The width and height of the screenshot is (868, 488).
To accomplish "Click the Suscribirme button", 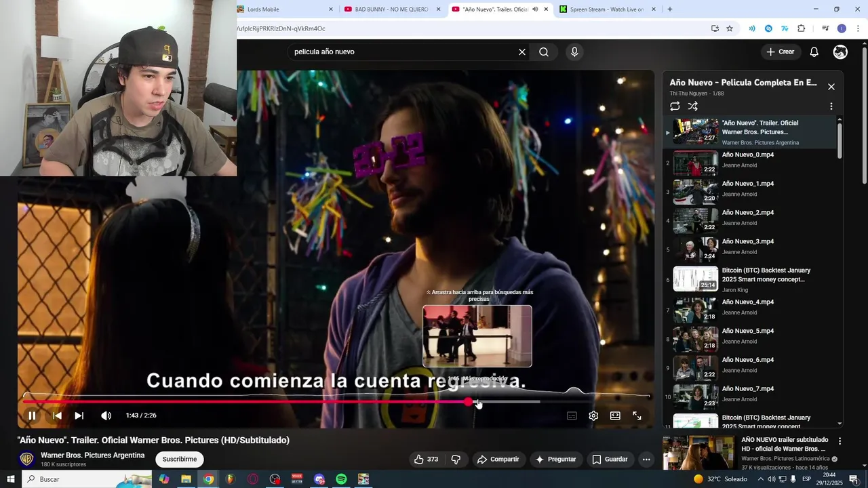I will [180, 460].
